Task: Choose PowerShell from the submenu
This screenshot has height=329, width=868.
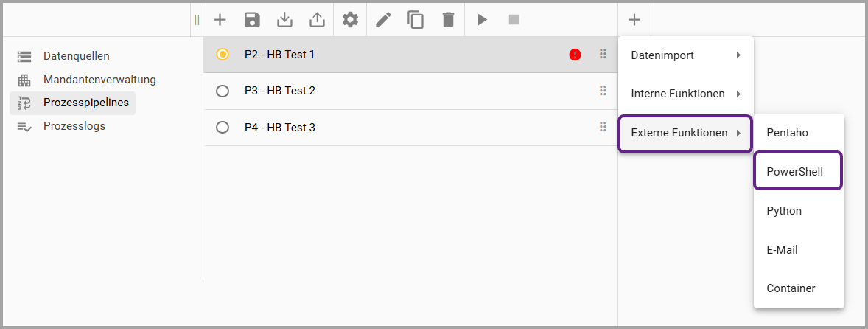Action: 794,172
